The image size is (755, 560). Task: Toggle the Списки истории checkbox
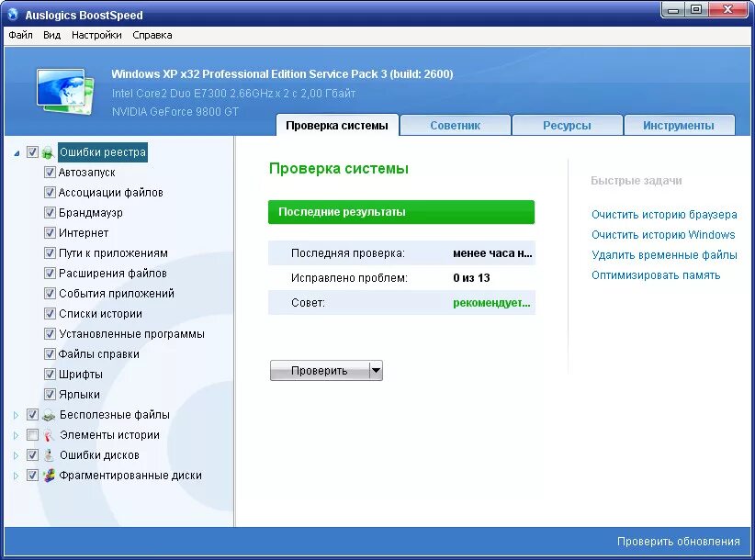click(50, 314)
